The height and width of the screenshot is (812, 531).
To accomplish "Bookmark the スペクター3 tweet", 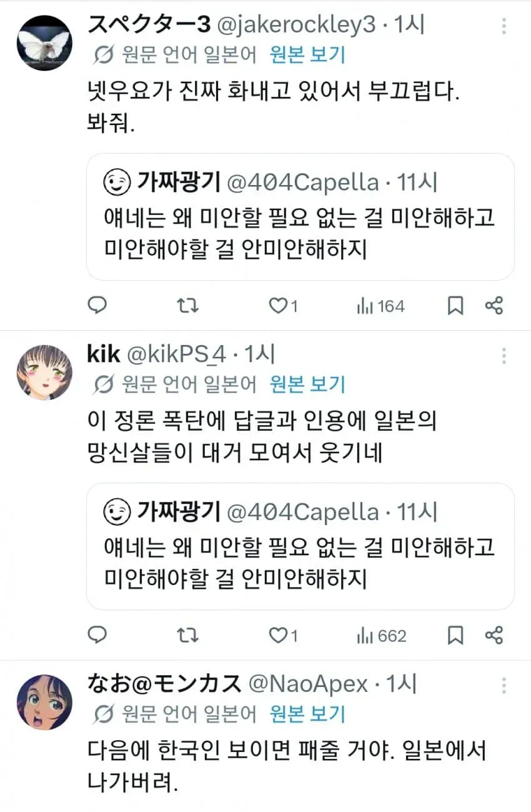I will click(x=456, y=306).
